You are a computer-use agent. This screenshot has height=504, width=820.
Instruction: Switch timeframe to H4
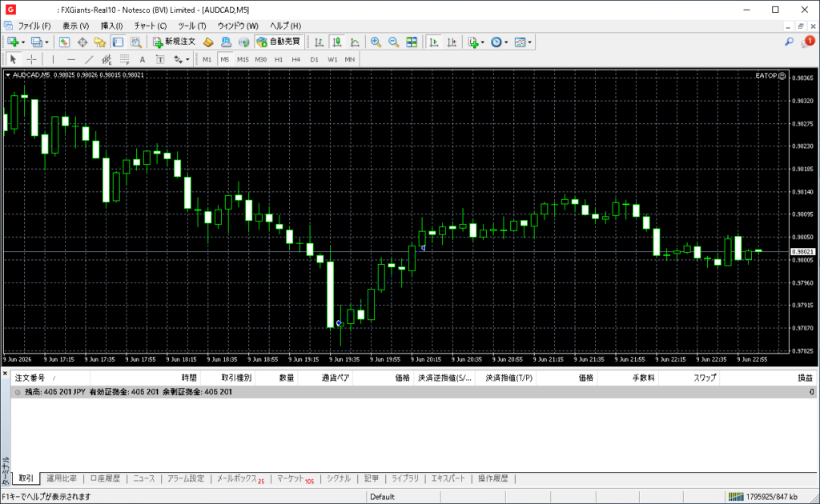coord(296,59)
